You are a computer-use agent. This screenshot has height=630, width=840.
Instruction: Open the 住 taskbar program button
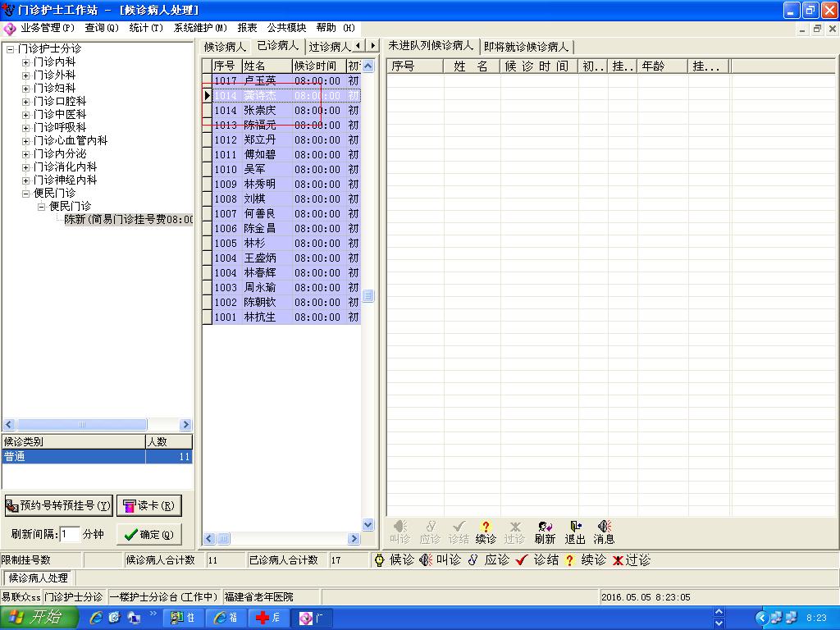point(182,618)
